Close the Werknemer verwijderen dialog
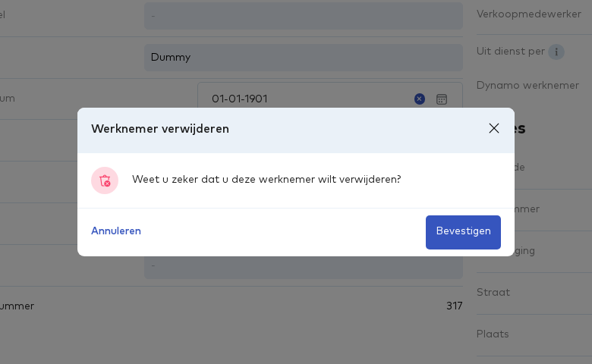 coord(494,129)
